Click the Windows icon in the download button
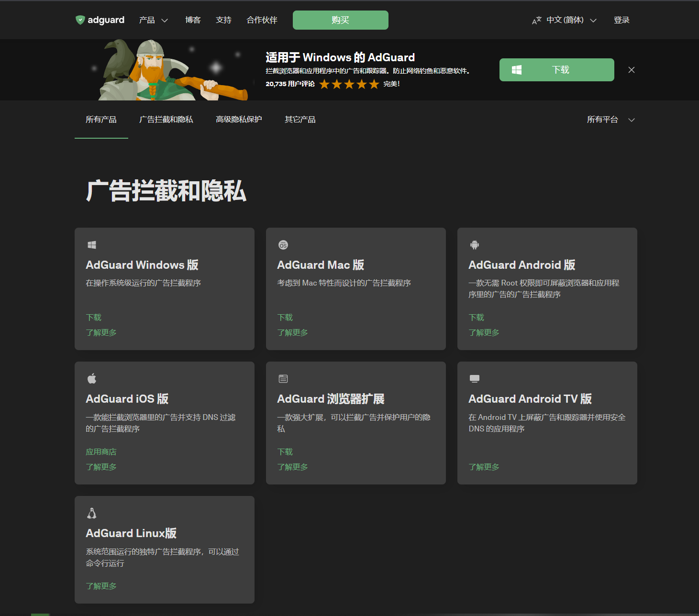The height and width of the screenshot is (616, 699). (x=517, y=70)
